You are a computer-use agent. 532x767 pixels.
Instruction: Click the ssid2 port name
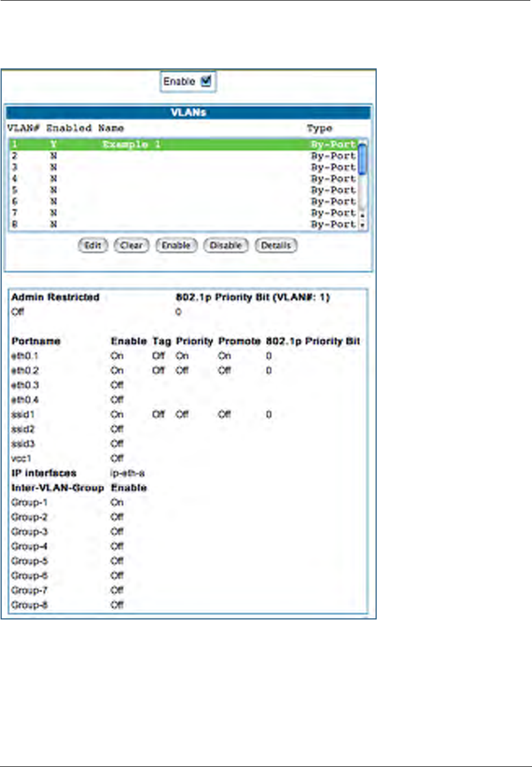(x=23, y=430)
